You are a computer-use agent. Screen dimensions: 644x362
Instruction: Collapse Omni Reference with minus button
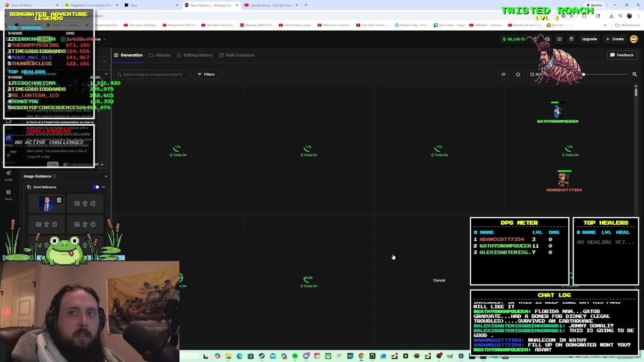(103, 187)
